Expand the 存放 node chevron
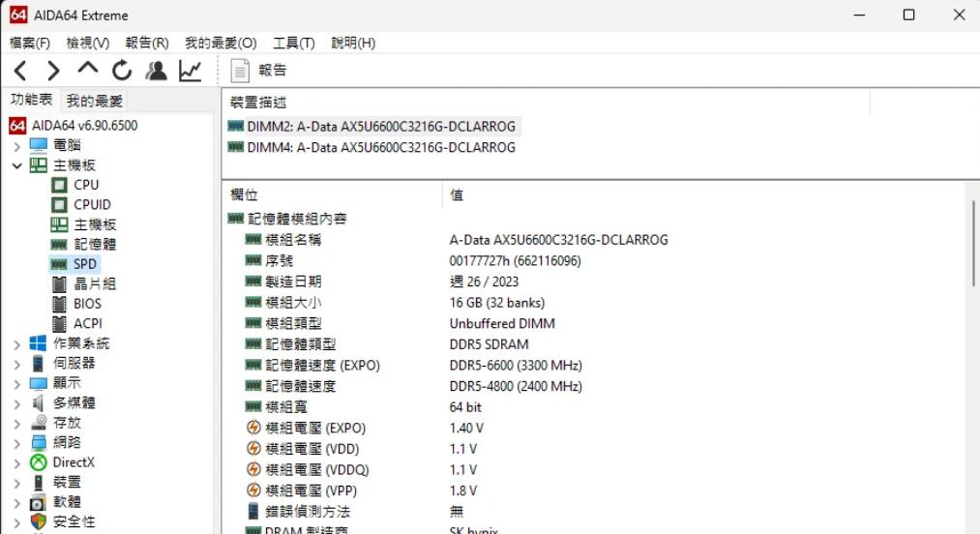The height and width of the screenshot is (534, 980). (16, 424)
